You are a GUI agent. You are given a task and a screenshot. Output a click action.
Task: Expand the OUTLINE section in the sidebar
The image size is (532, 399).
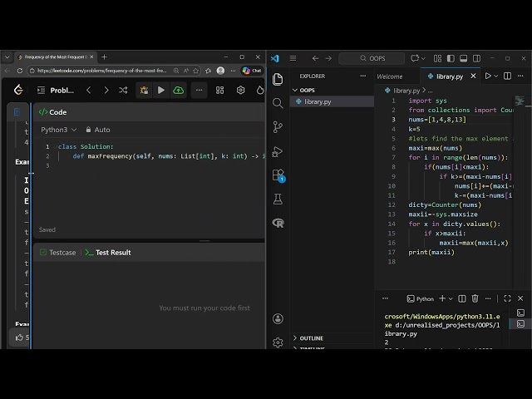pyautogui.click(x=311, y=338)
